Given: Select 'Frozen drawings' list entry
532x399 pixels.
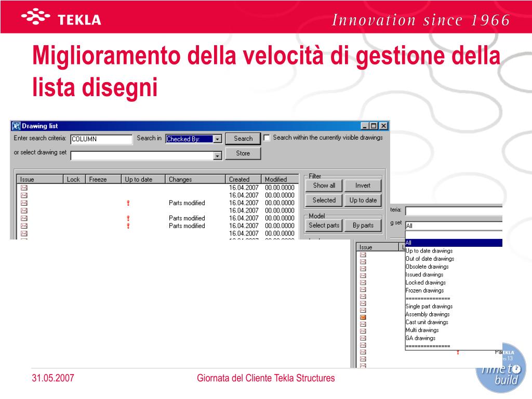Looking at the screenshot, I should [424, 290].
